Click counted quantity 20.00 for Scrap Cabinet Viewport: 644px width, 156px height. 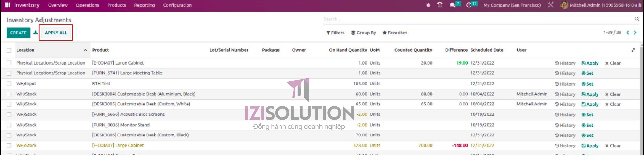[427, 63]
